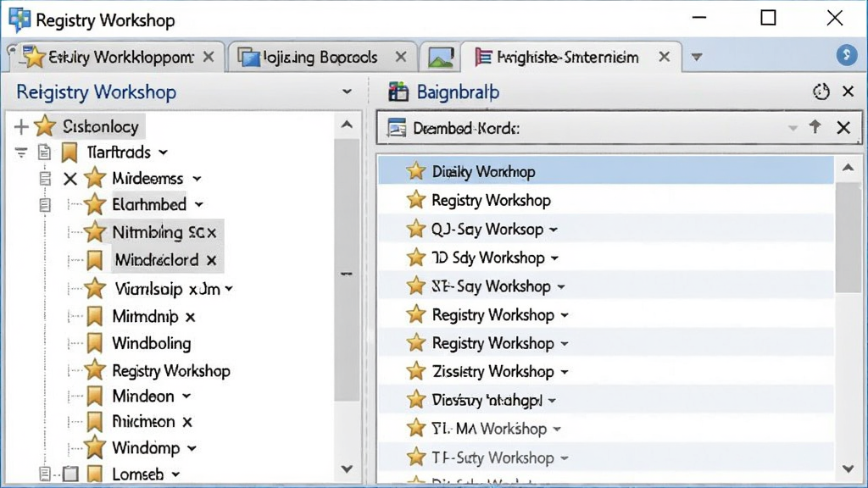Open the 'QJ-Say Worksop' dropdown arrow
The image size is (868, 488).
pos(553,230)
